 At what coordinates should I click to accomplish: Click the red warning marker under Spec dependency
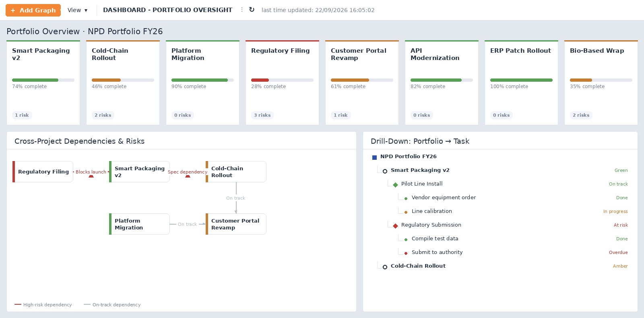tap(188, 176)
